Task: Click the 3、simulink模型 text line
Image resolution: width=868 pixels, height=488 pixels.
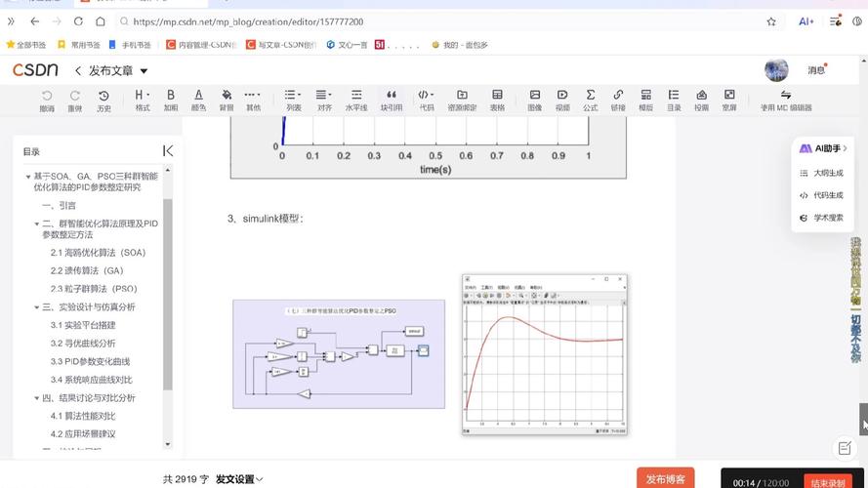Action: pyautogui.click(x=266, y=219)
